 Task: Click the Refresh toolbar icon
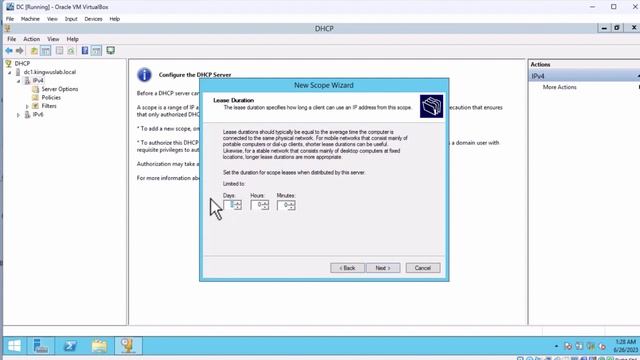click(71, 51)
